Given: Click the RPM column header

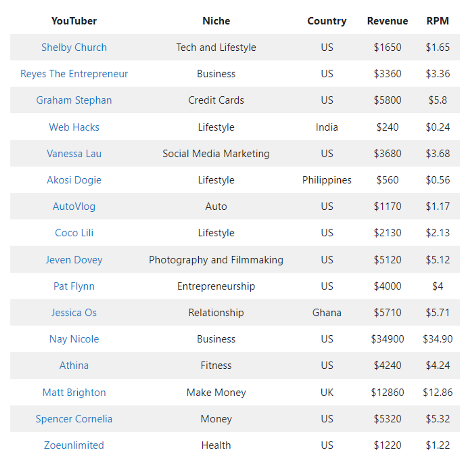Looking at the screenshot, I should coord(437,21).
